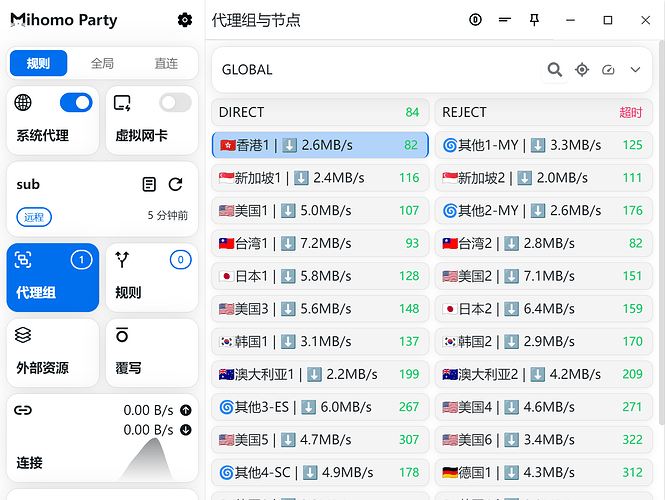The height and width of the screenshot is (500, 665).
Task: Click the circled 0 icon in the title bar
Action: 475,20
